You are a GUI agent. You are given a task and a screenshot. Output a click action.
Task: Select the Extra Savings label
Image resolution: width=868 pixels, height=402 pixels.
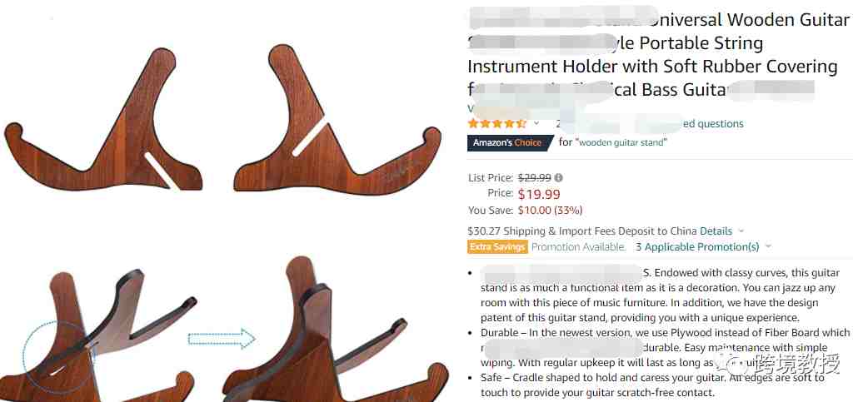497,246
